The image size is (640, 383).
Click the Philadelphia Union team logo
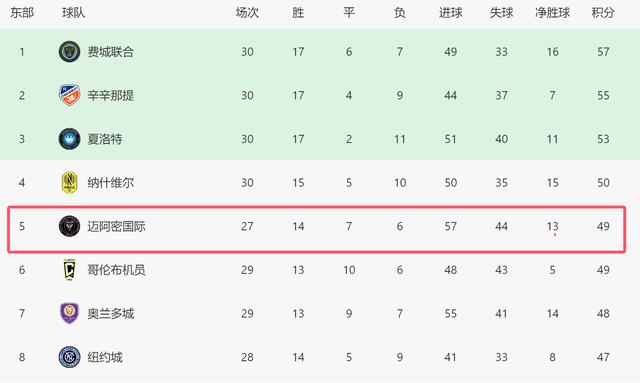click(x=69, y=51)
